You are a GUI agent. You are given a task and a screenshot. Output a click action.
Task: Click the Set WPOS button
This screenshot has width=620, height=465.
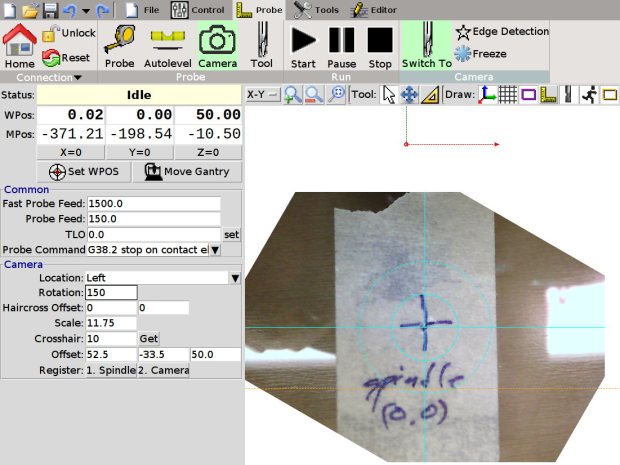[83, 172]
